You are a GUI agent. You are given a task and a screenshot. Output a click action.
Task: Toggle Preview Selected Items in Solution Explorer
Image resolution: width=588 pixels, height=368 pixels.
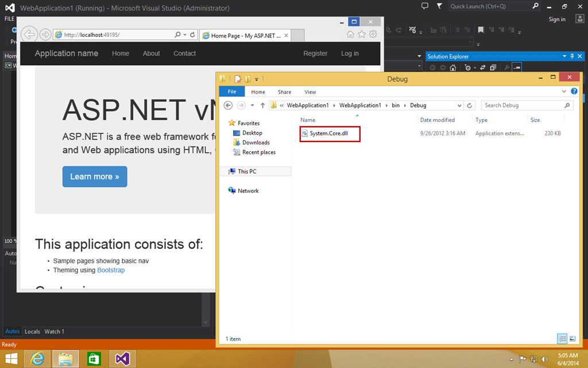517,68
